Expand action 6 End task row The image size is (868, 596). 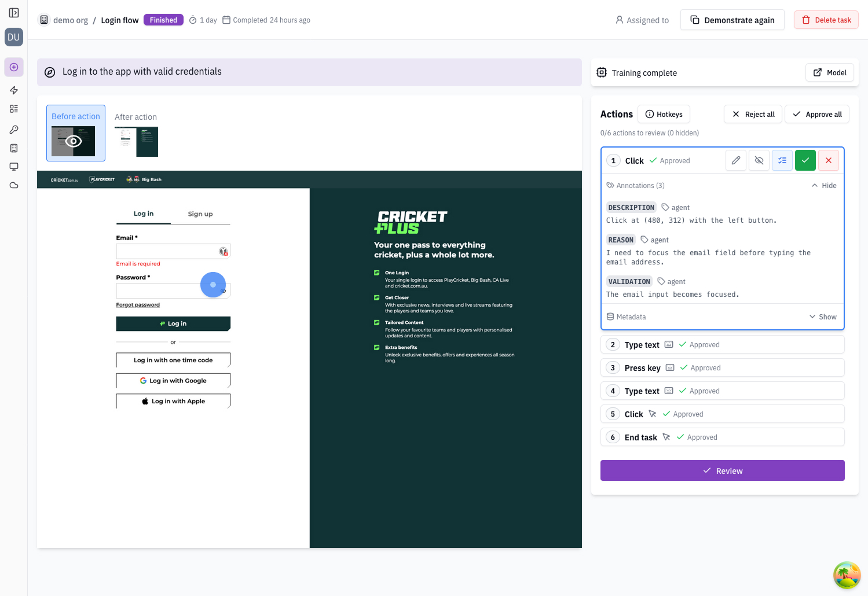pyautogui.click(x=723, y=437)
